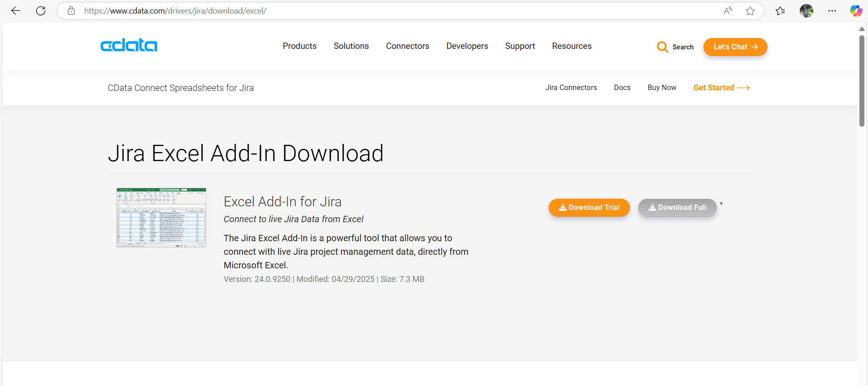Click the Download Full button
The width and height of the screenshot is (868, 386).
click(x=678, y=208)
